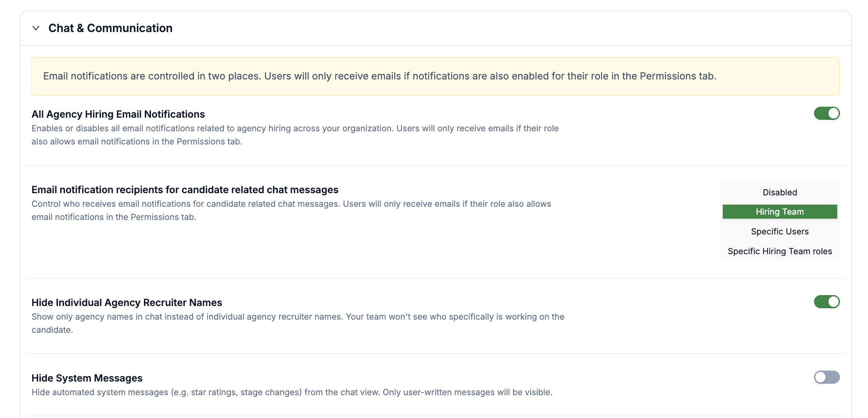Click description starting 'Hide automated system messages'

click(x=292, y=392)
